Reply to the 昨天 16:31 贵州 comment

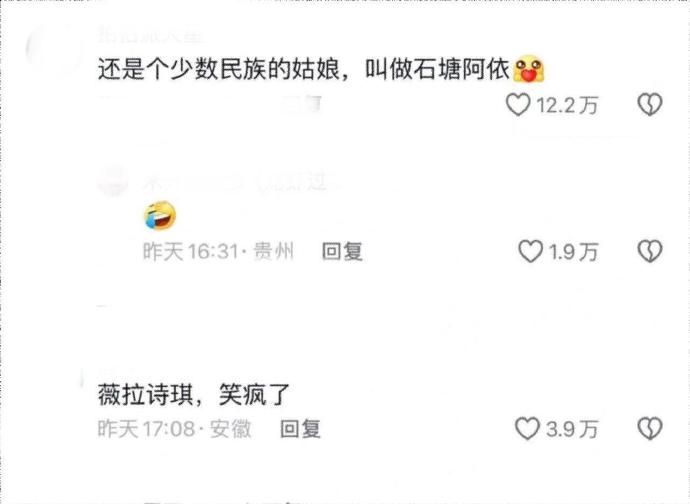(x=342, y=252)
